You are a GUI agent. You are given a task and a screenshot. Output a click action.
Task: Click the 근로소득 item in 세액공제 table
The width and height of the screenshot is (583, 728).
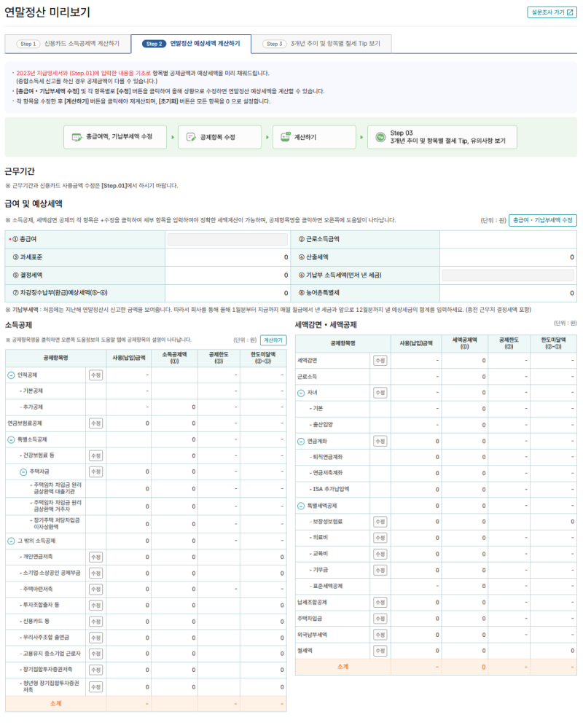click(x=308, y=377)
